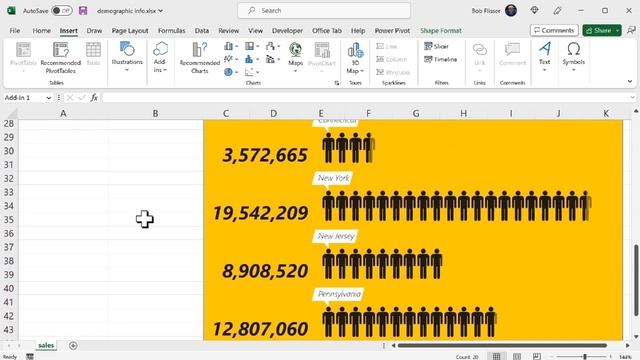The width and height of the screenshot is (640, 360).
Task: Select column A header
Action: point(63,113)
